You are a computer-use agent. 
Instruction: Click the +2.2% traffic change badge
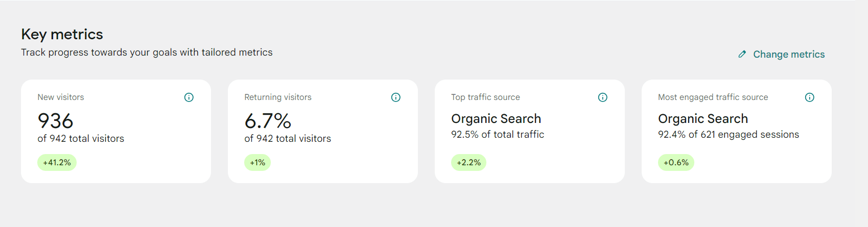[468, 163]
